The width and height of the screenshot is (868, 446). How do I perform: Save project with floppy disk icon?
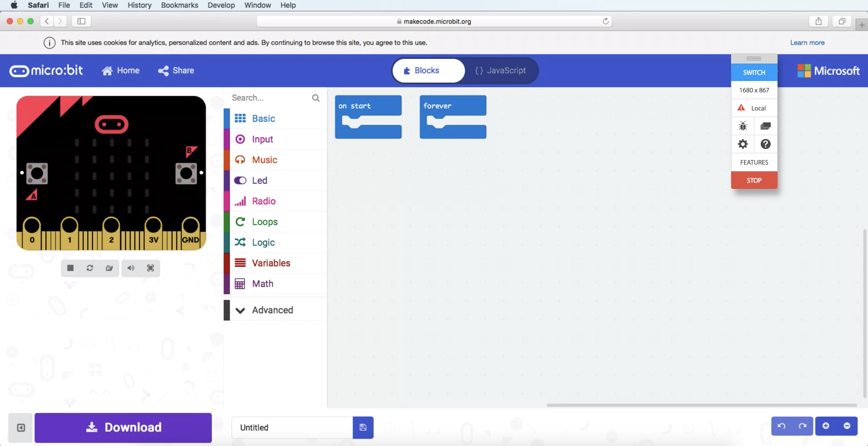coord(363,427)
